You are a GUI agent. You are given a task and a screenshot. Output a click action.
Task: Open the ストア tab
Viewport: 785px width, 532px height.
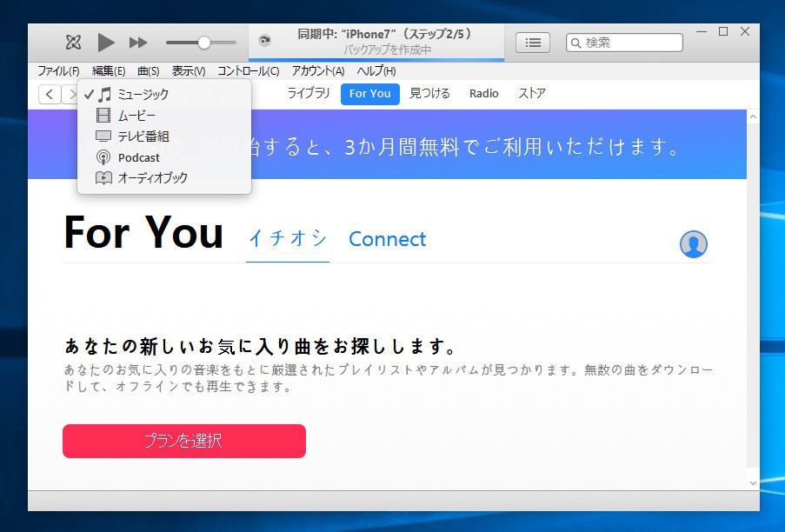pyautogui.click(x=532, y=94)
